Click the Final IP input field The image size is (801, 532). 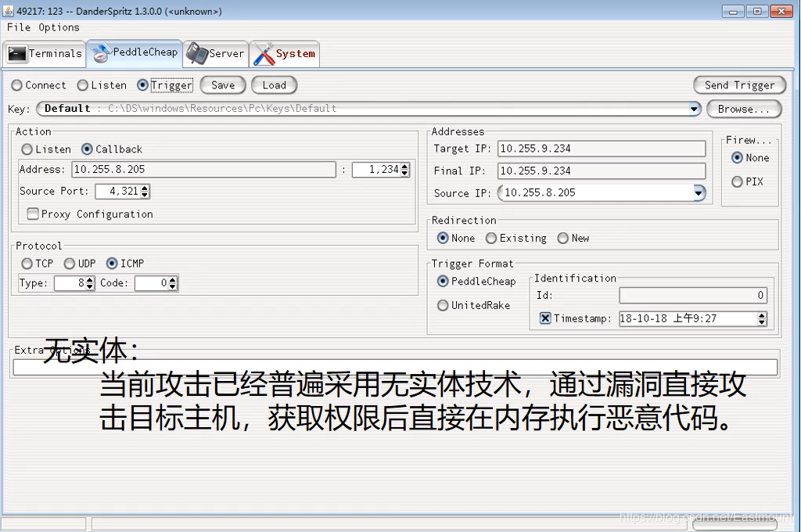[602, 171]
